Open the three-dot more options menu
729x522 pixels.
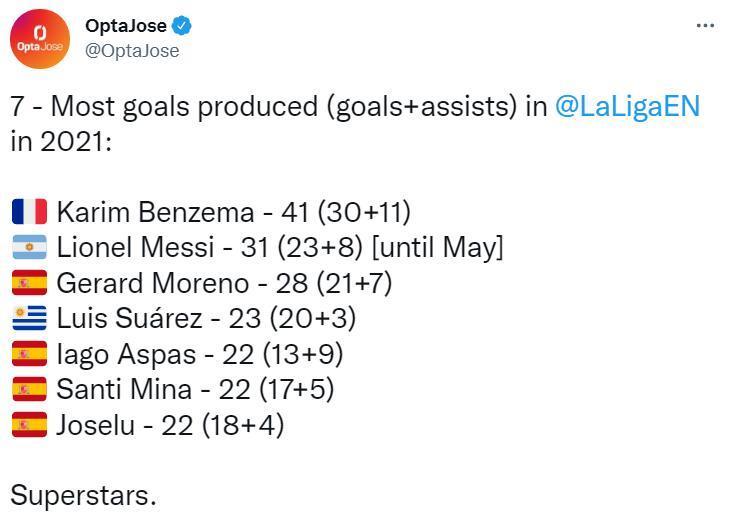pos(705,26)
